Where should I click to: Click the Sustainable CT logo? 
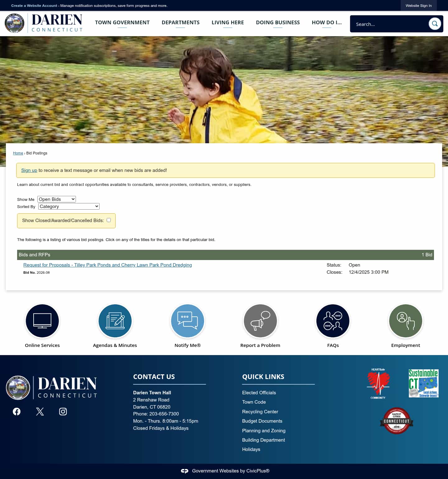point(423,383)
